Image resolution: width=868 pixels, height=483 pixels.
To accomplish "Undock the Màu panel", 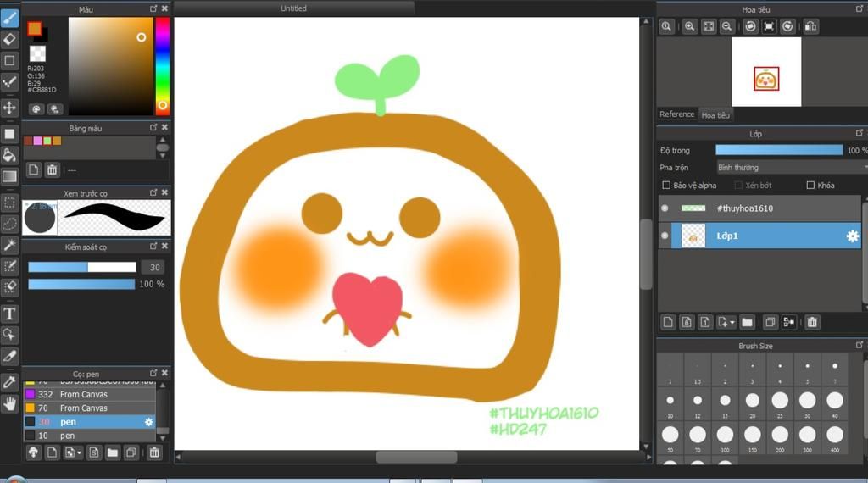I will point(153,8).
